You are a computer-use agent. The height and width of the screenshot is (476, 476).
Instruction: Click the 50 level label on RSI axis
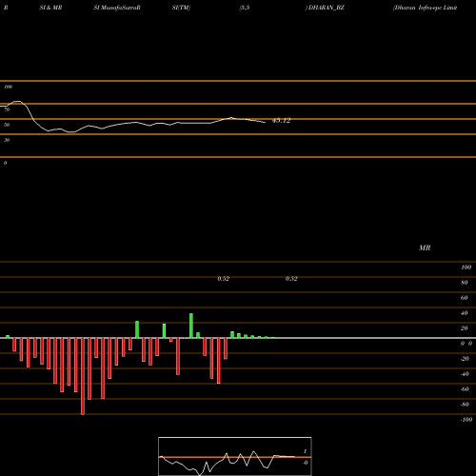(7, 125)
